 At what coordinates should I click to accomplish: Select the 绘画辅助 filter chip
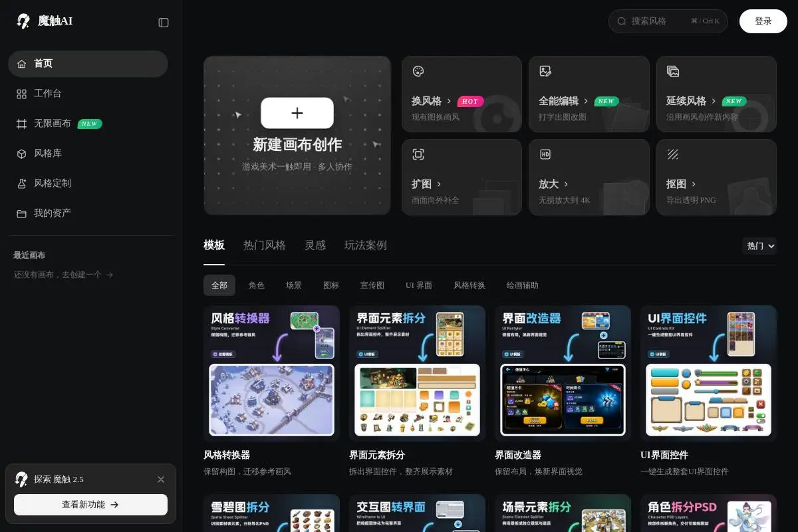[523, 285]
